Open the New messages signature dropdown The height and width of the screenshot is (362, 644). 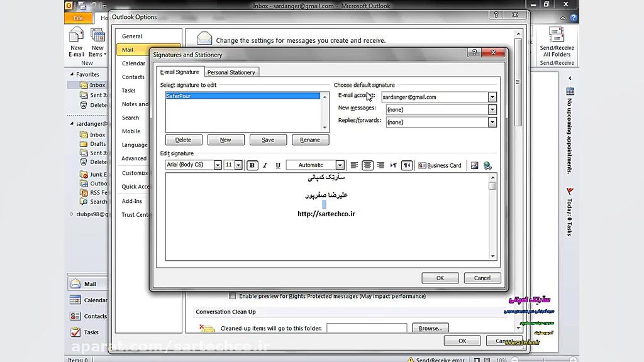point(492,109)
